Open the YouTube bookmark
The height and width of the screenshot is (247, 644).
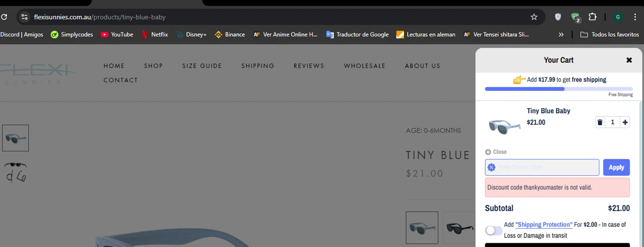pyautogui.click(x=117, y=34)
